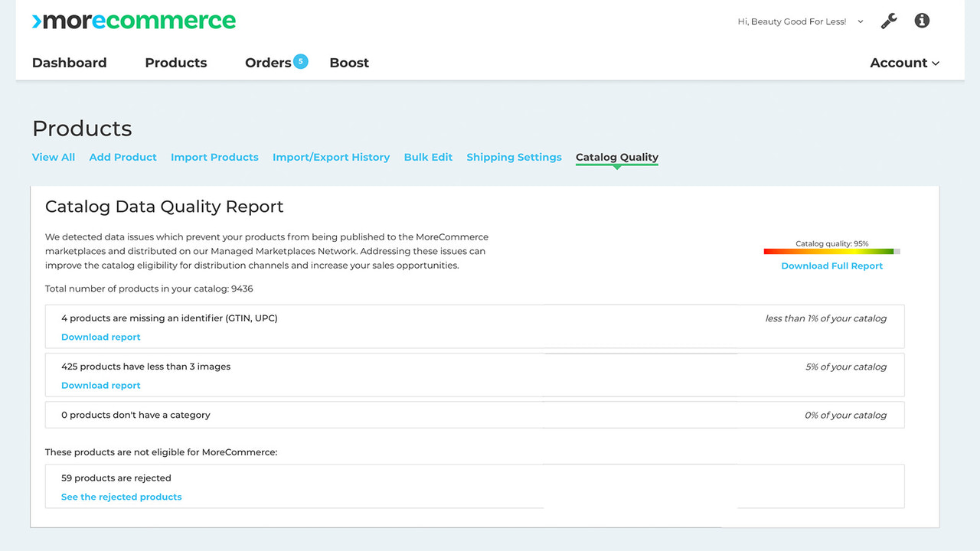Image resolution: width=980 pixels, height=551 pixels.
Task: Download report for products missing a GTIN
Action: 100,337
